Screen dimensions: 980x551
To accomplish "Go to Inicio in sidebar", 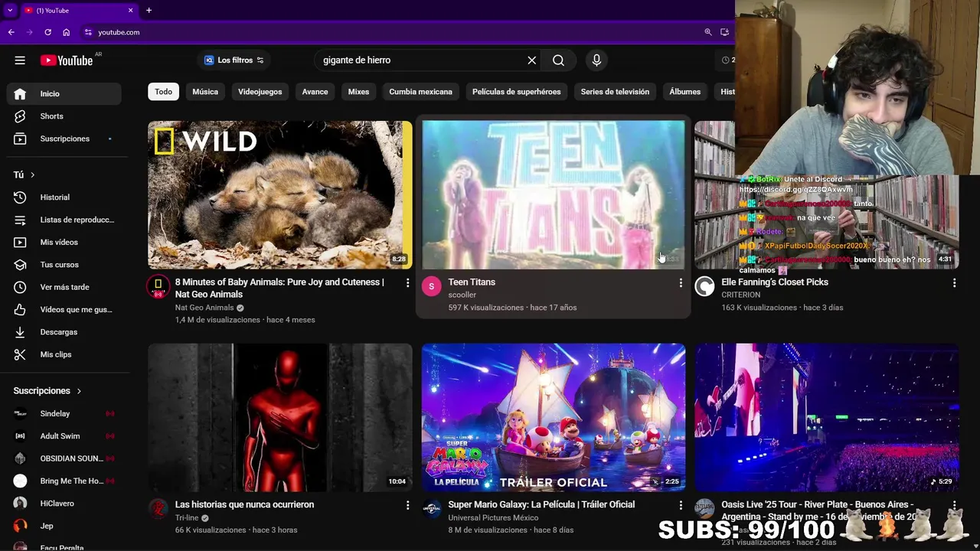I will click(x=64, y=93).
